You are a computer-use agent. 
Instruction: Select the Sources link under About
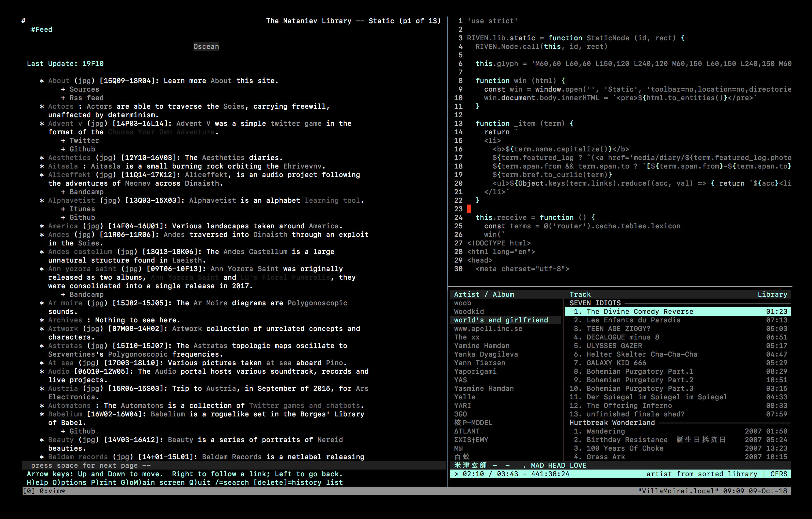pyautogui.click(x=84, y=89)
